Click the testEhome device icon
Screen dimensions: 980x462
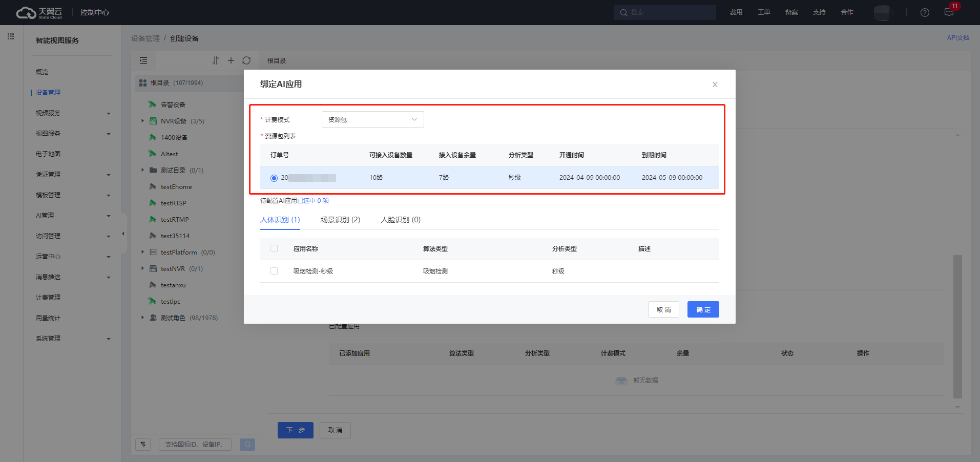pyautogui.click(x=152, y=186)
